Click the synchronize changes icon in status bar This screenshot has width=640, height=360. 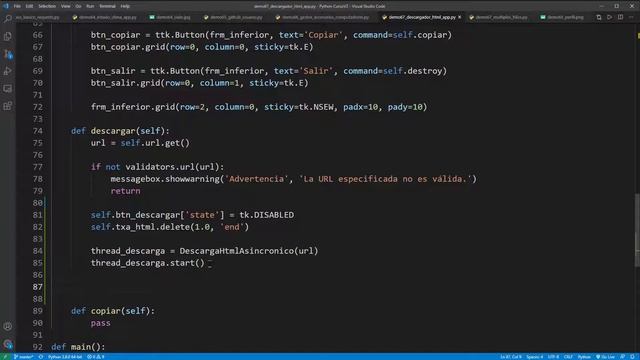click(41, 357)
